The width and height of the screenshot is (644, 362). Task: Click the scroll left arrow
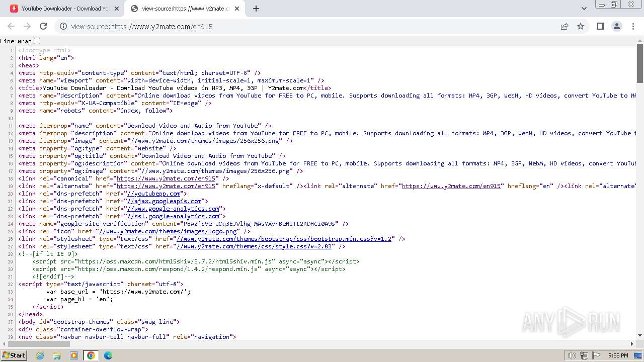coord(4,344)
